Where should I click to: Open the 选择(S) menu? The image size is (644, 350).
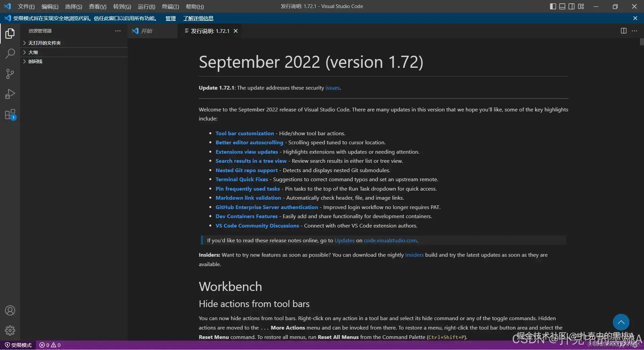pyautogui.click(x=73, y=6)
